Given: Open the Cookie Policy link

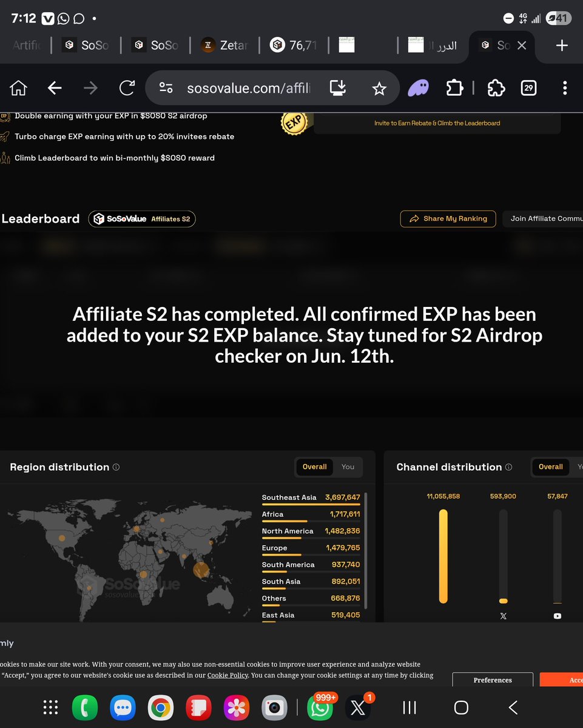Looking at the screenshot, I should (227, 675).
